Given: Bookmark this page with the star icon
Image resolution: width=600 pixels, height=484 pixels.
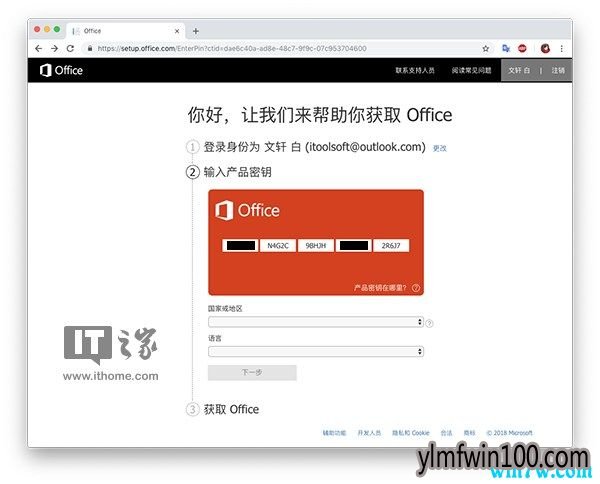Looking at the screenshot, I should [486, 49].
